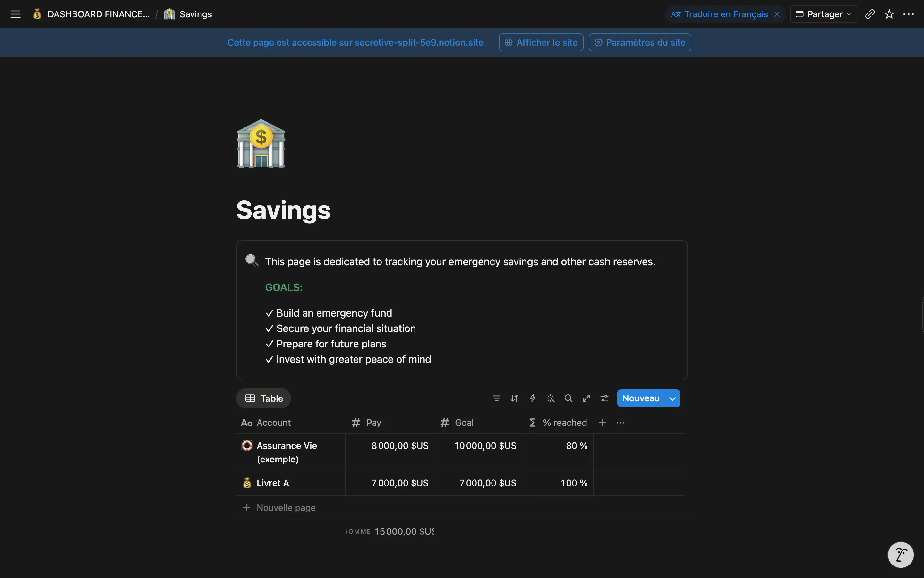Copy the page link icon
Viewport: 924px width, 578px height.
coord(870,14)
